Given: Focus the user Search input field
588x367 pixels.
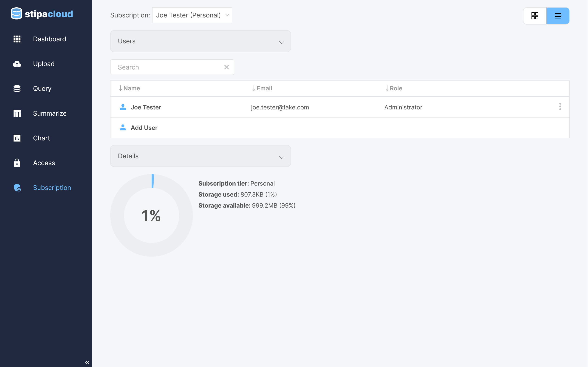Looking at the screenshot, I should click(x=168, y=67).
